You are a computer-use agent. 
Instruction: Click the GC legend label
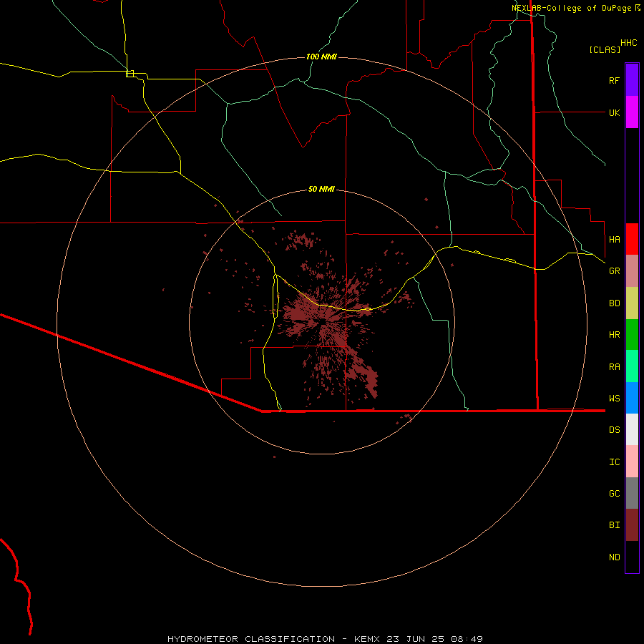(614, 494)
